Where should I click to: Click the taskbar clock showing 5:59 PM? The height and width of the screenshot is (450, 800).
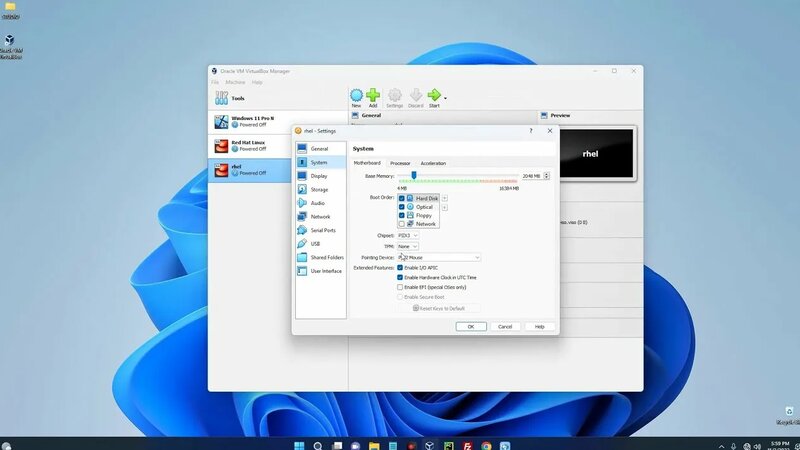tap(780, 446)
